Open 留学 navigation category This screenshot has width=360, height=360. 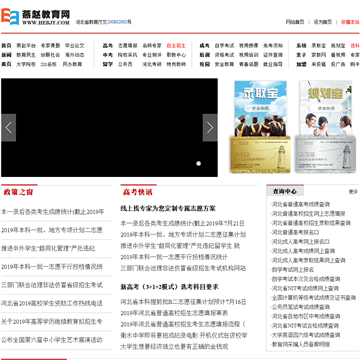108,64
